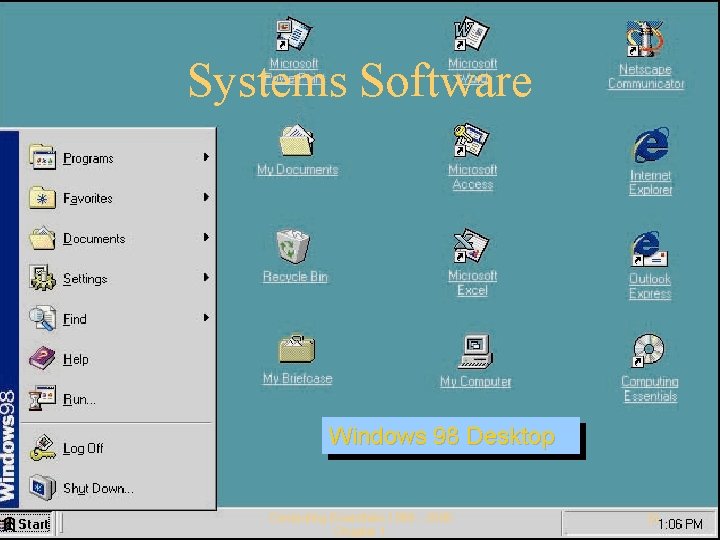The image size is (720, 540).
Task: Select the Favorites entry in Start menu
Action: point(118,198)
